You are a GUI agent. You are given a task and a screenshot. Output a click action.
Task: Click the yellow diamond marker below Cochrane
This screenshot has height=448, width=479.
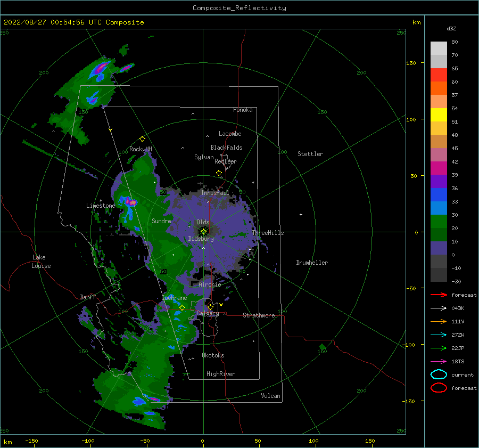tap(182, 308)
